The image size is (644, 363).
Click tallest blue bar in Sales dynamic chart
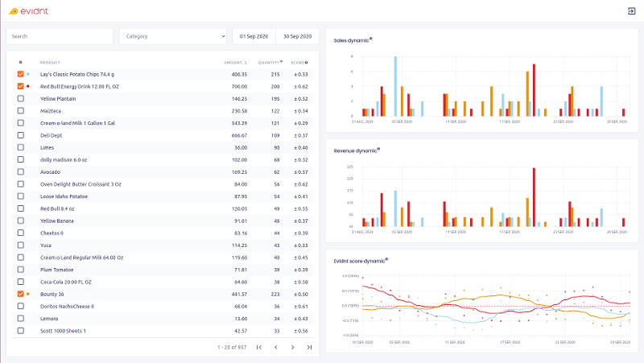coord(395,86)
